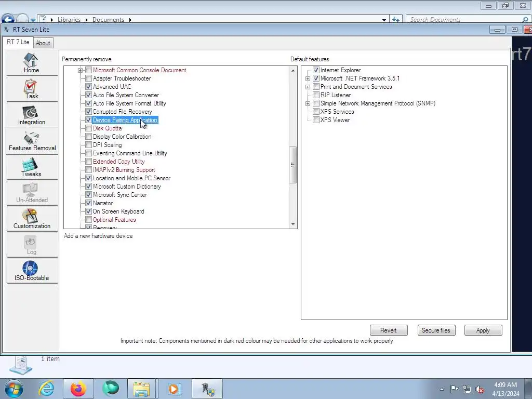
Task: Expand Microsoft Common Console Document node
Action: (x=80, y=70)
